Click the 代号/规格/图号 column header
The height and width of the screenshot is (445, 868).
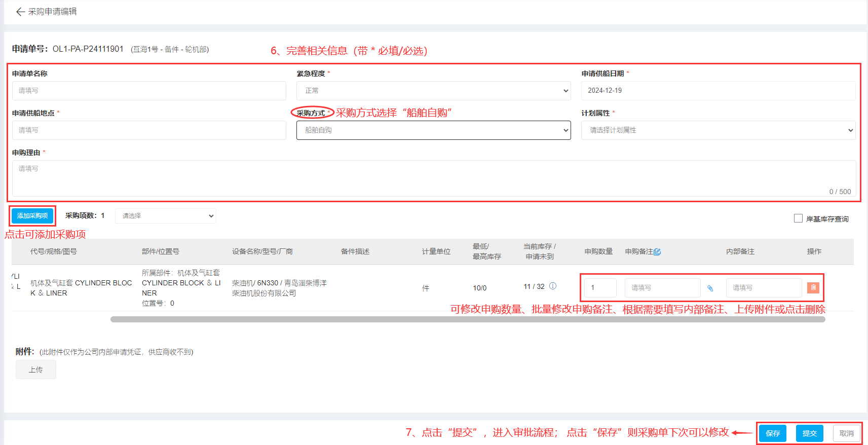(x=53, y=251)
